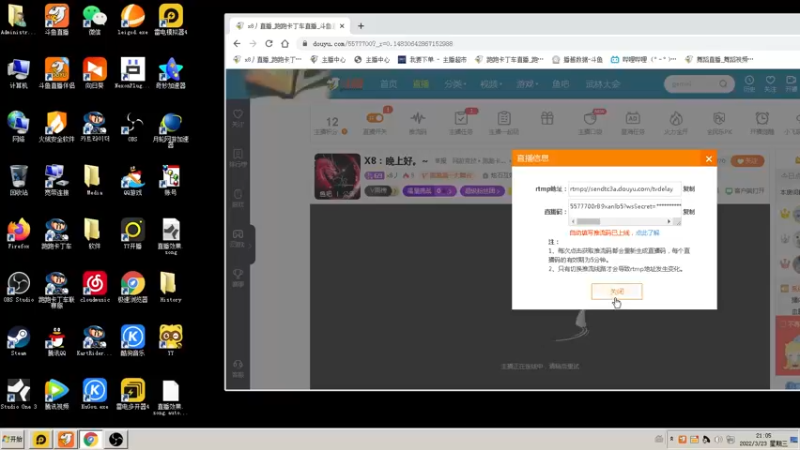Screen dimensions: 800x450
Task: Open the QQ游戏 desktop shortcut
Action: (133, 180)
